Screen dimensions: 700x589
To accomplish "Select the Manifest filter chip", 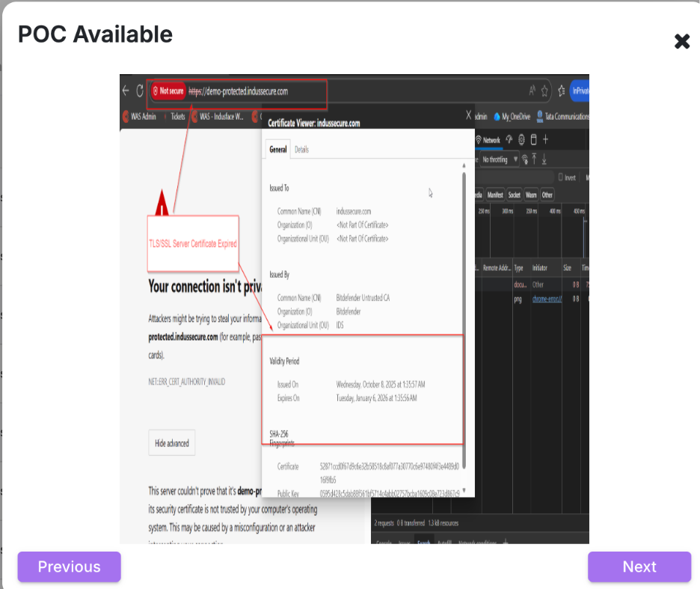I will [495, 195].
